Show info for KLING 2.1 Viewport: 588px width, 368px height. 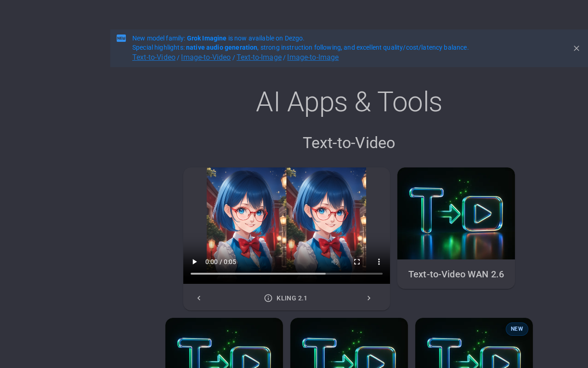[x=268, y=298]
